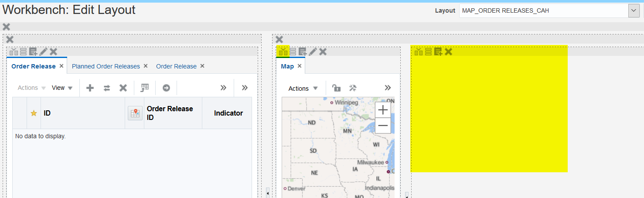Click the circled right-arrow toolbar icon
This screenshot has width=644, height=198.
pyautogui.click(x=166, y=88)
